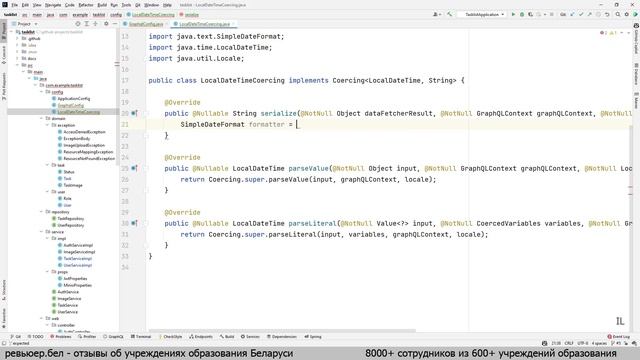Click the config breadcrumb in navigation bar

(116, 15)
